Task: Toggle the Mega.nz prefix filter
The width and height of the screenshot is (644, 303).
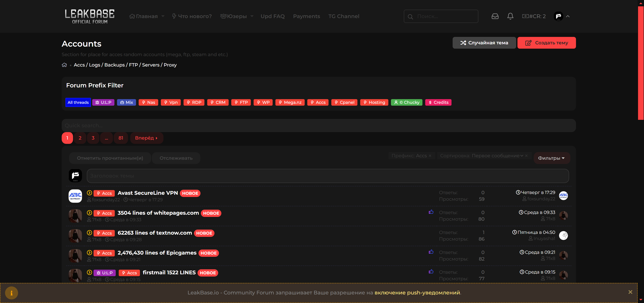Action: pos(290,102)
